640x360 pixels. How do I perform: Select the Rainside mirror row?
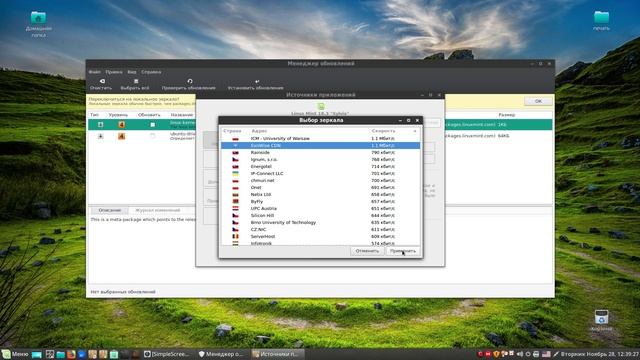[320, 153]
